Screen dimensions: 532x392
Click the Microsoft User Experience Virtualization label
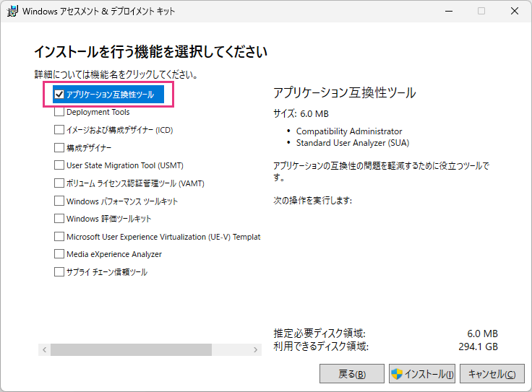[163, 237]
